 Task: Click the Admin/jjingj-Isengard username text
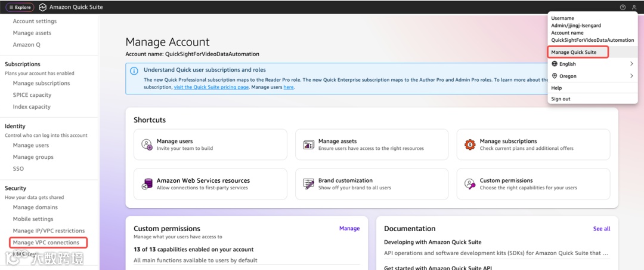click(x=576, y=26)
